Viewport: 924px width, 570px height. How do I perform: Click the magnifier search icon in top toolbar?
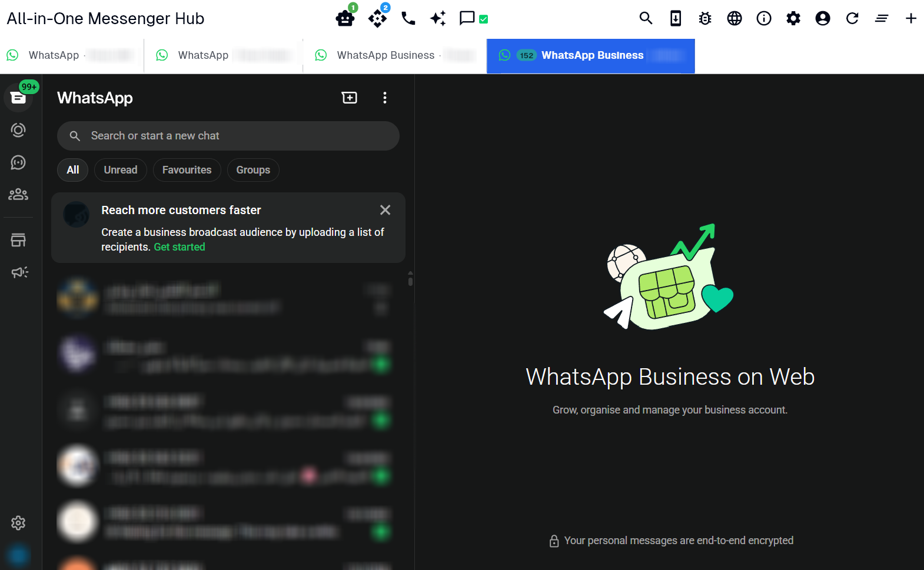646,18
